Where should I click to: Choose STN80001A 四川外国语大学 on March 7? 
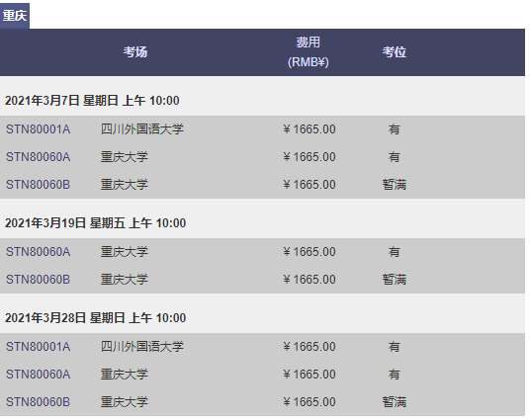coord(262,129)
